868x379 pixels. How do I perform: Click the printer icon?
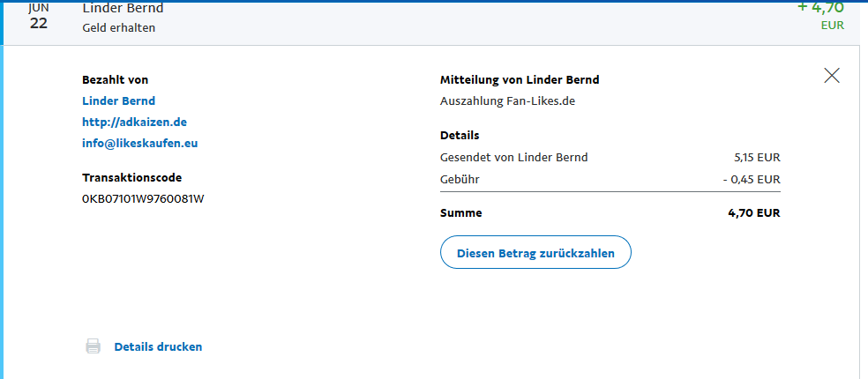click(93, 346)
